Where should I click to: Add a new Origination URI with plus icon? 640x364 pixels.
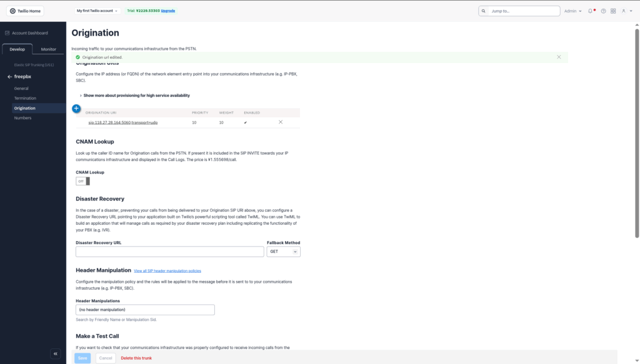click(x=76, y=109)
